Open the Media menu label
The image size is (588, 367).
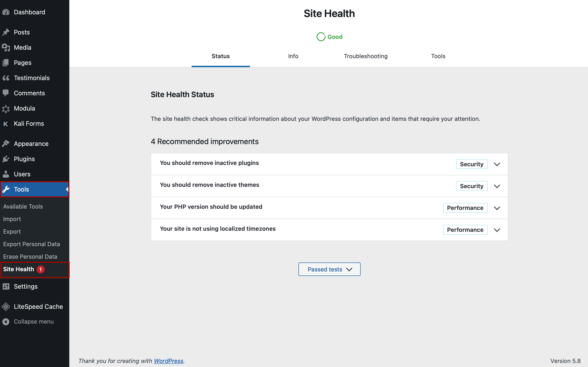tap(23, 48)
